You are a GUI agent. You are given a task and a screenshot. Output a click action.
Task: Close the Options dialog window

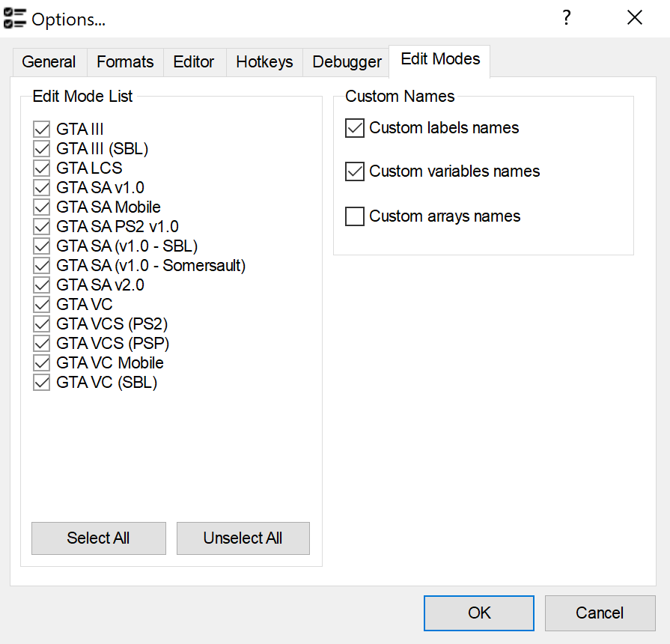(x=635, y=18)
